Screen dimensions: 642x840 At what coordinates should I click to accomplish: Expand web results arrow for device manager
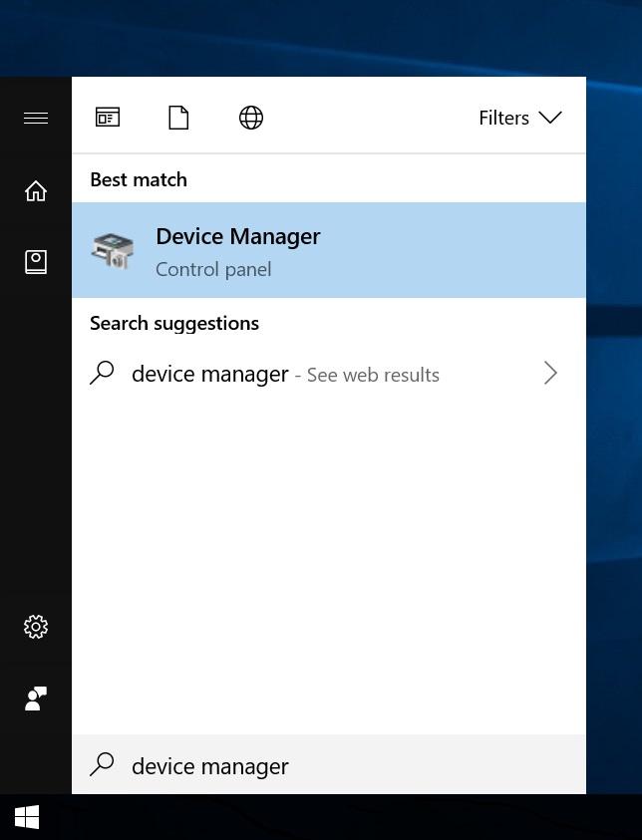(550, 373)
